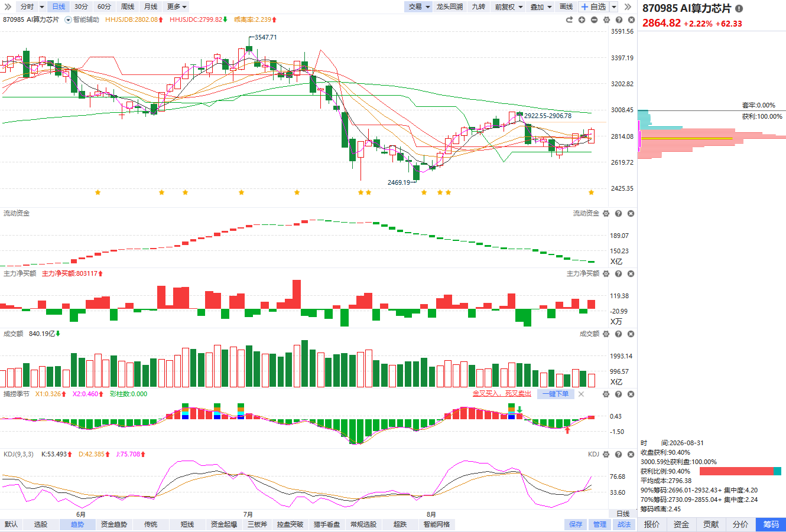Open main chart settings gear icon
This screenshot has height=532, width=786.
click(x=606, y=19)
